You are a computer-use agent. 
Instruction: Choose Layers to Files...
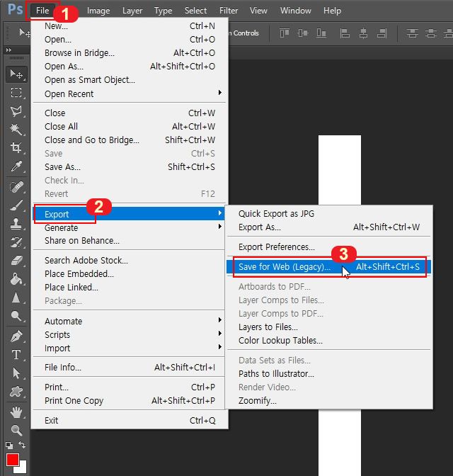click(329, 327)
